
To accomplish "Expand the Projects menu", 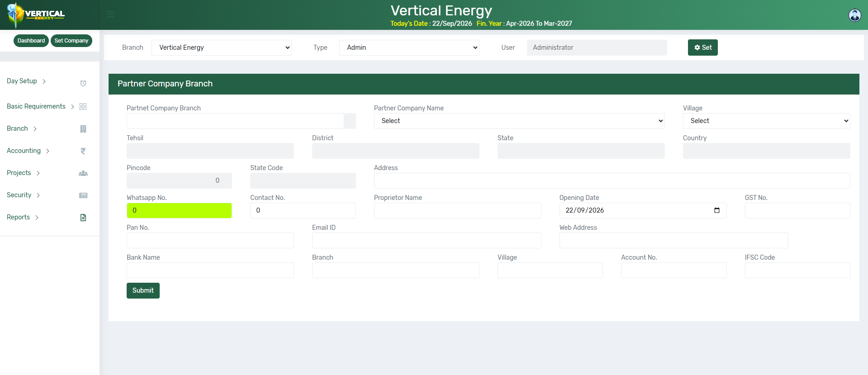I will [24, 173].
